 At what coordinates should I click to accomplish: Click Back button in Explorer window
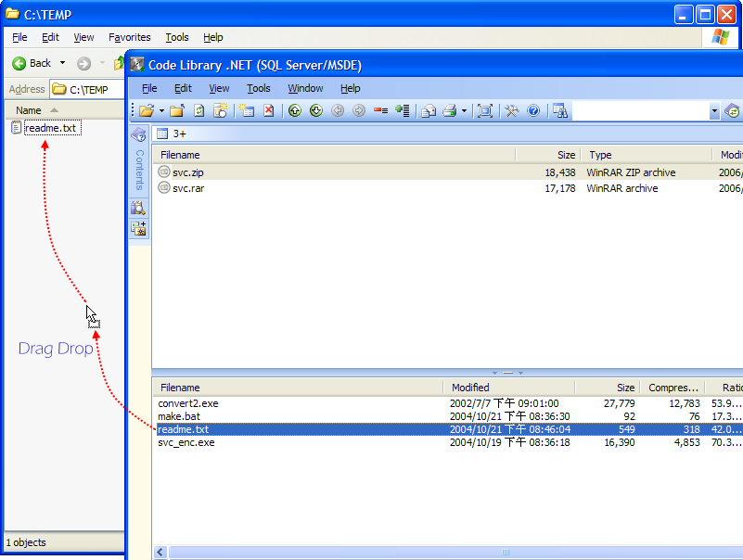click(32, 63)
